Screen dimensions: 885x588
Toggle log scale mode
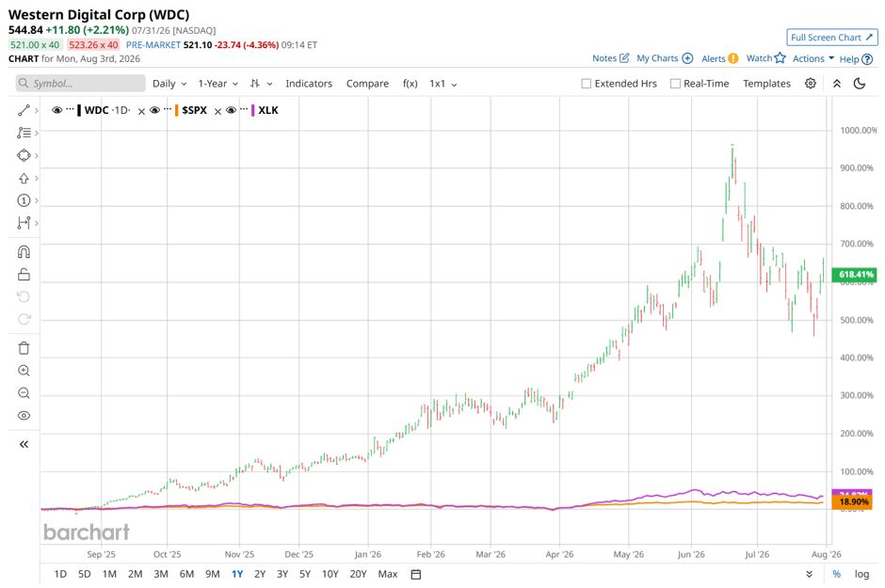(861, 575)
